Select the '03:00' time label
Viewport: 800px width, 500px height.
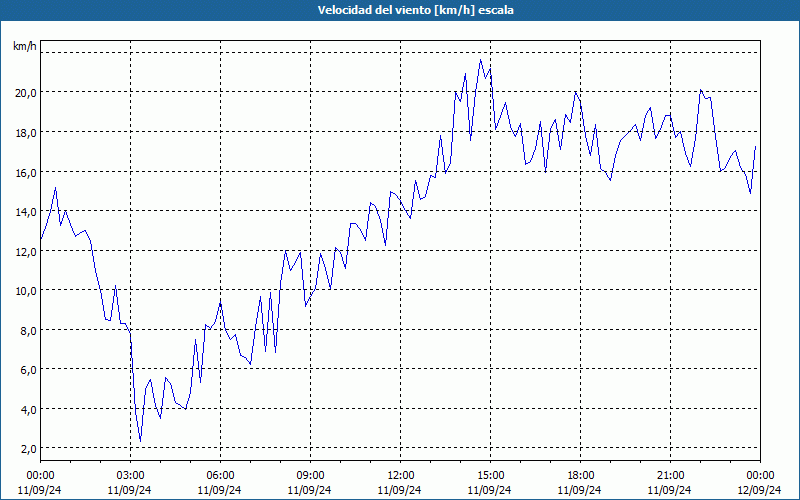(x=130, y=476)
